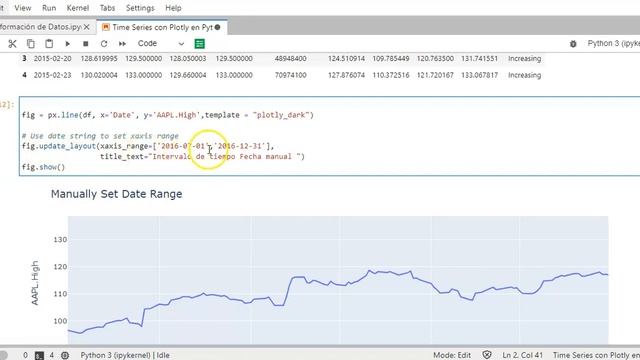Click the 2015-02-20 date cell
The width and height of the screenshot is (640, 360).
point(52,58)
